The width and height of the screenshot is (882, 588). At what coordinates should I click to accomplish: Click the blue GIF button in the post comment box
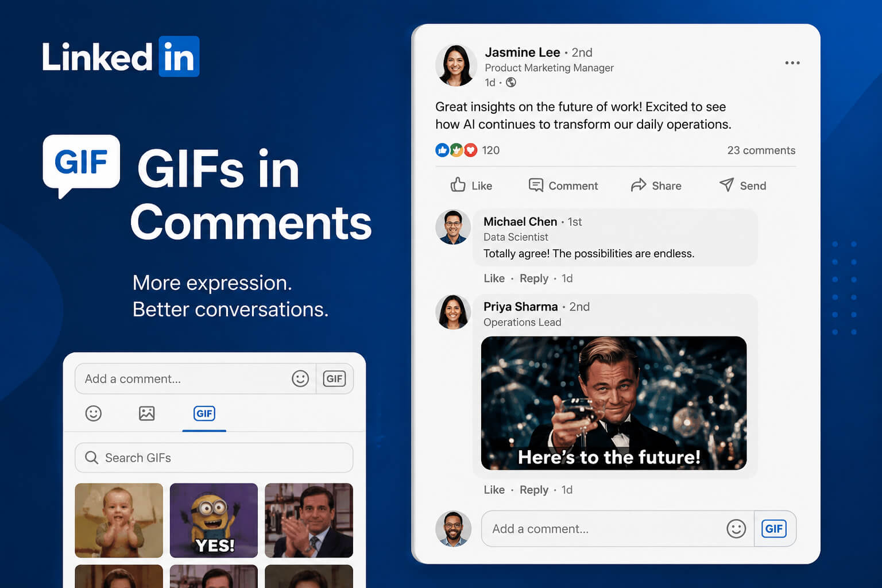pos(774,529)
